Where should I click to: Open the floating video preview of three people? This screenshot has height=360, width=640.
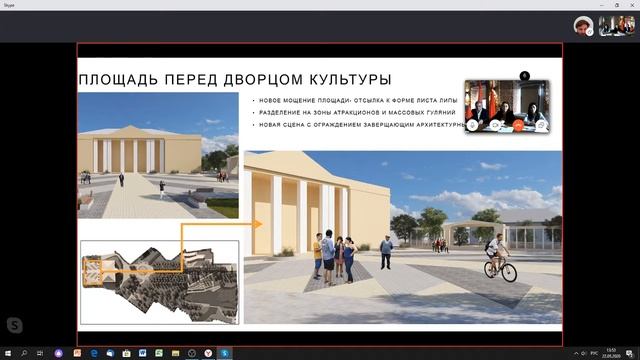pyautogui.click(x=507, y=106)
